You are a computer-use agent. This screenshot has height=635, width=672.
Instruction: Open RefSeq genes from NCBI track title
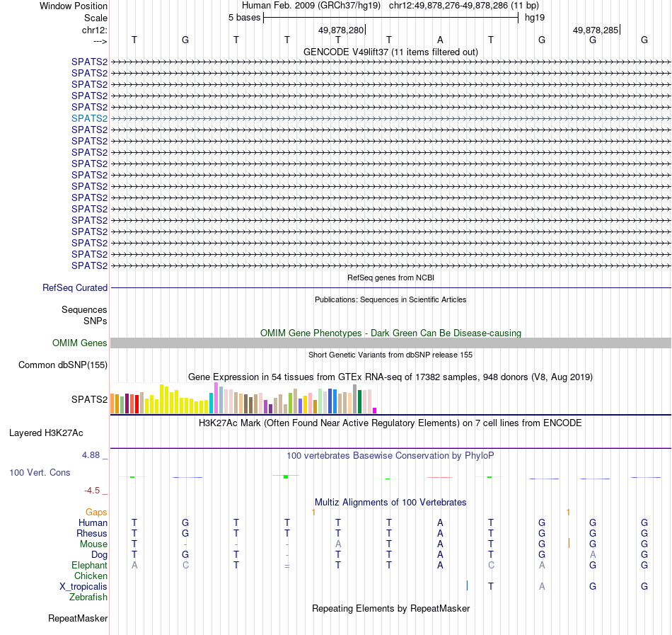point(390,278)
